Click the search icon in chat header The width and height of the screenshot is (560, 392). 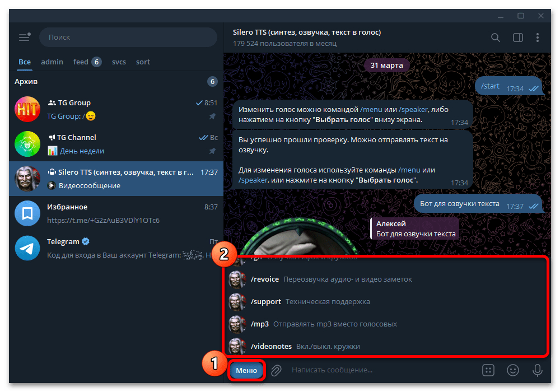coord(496,38)
